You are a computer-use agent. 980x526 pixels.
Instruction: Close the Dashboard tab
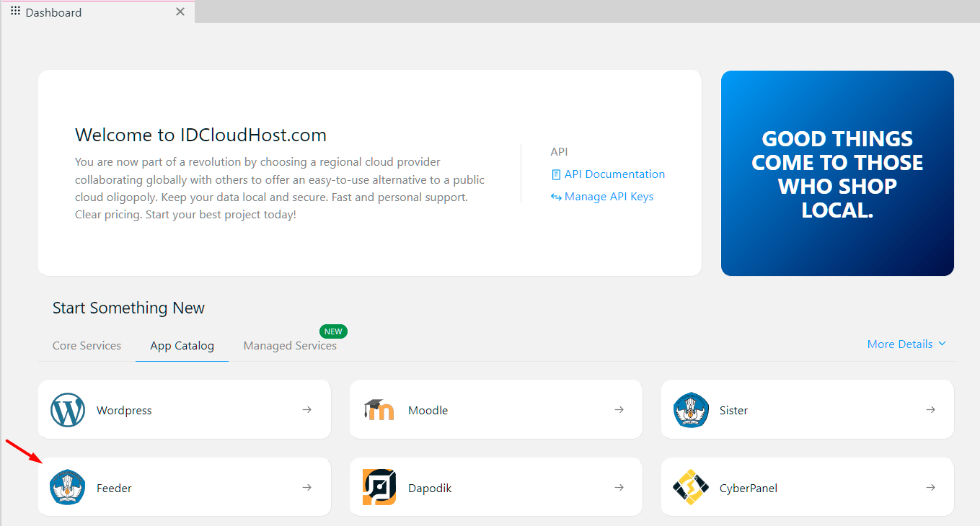click(x=180, y=12)
